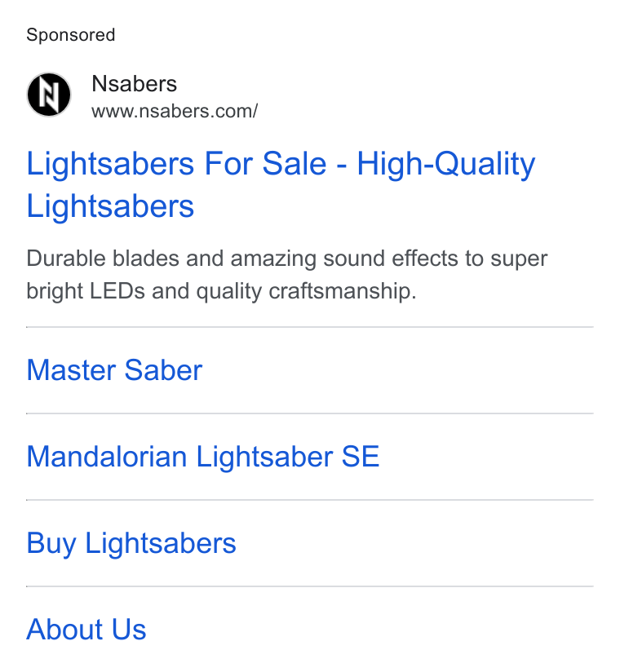
Task: Click the word Us in About Us
Action: pos(129,629)
